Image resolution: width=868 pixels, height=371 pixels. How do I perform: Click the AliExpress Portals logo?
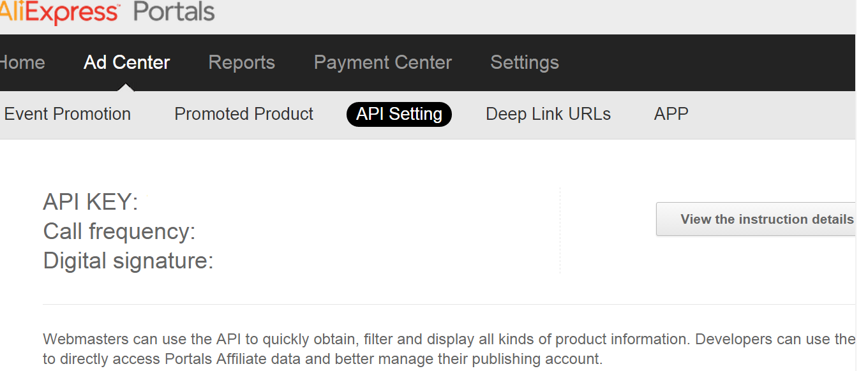[107, 12]
